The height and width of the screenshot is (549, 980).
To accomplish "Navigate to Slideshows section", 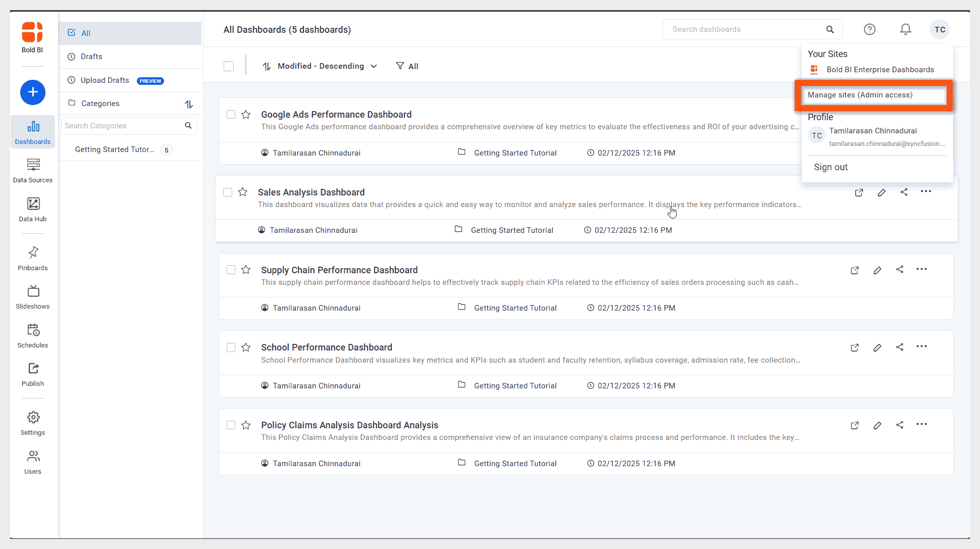I will [x=32, y=296].
